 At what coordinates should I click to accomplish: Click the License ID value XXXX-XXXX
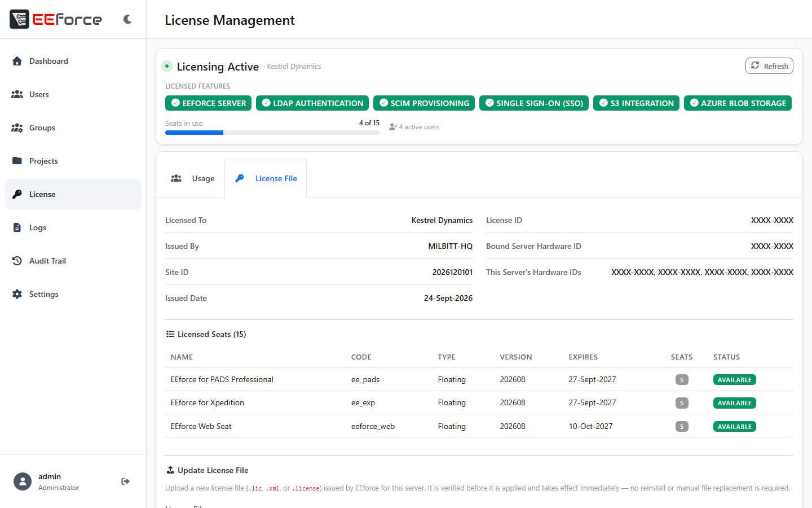pyautogui.click(x=772, y=220)
